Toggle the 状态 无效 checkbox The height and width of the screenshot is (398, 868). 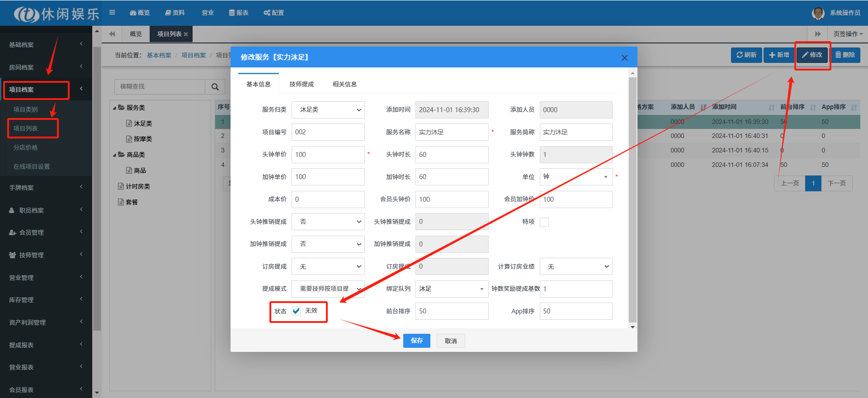(296, 311)
